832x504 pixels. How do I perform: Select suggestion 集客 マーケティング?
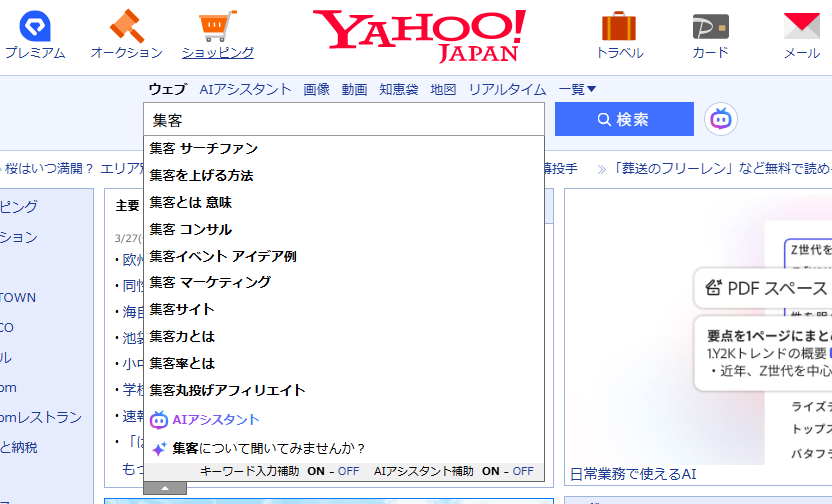(344, 282)
